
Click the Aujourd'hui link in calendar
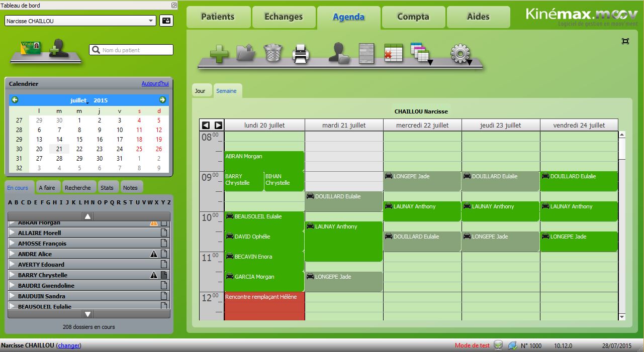155,84
